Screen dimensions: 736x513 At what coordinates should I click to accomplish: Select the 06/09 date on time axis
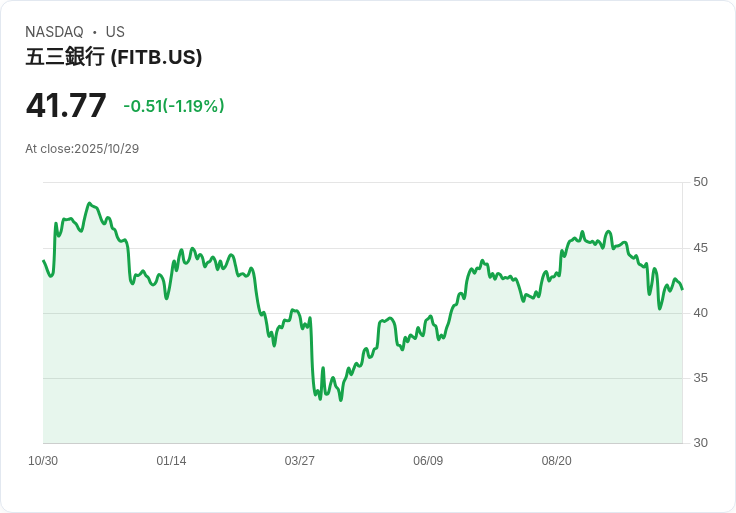(428, 461)
